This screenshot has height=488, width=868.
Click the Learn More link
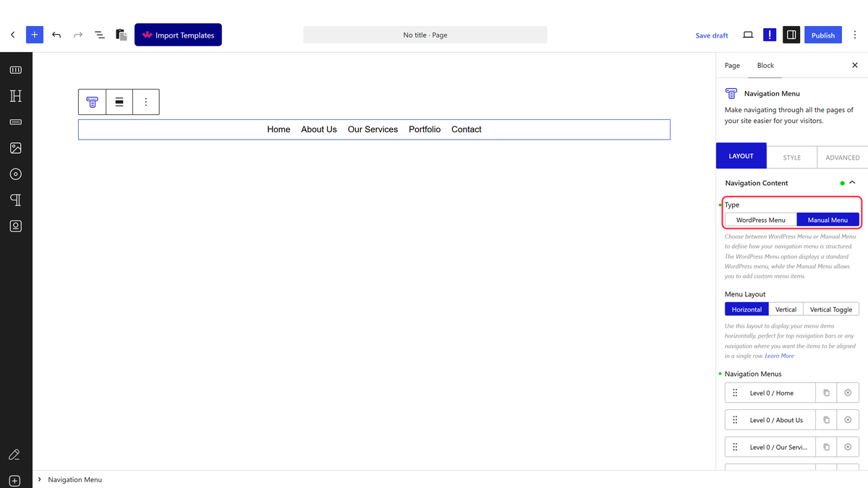pos(779,356)
